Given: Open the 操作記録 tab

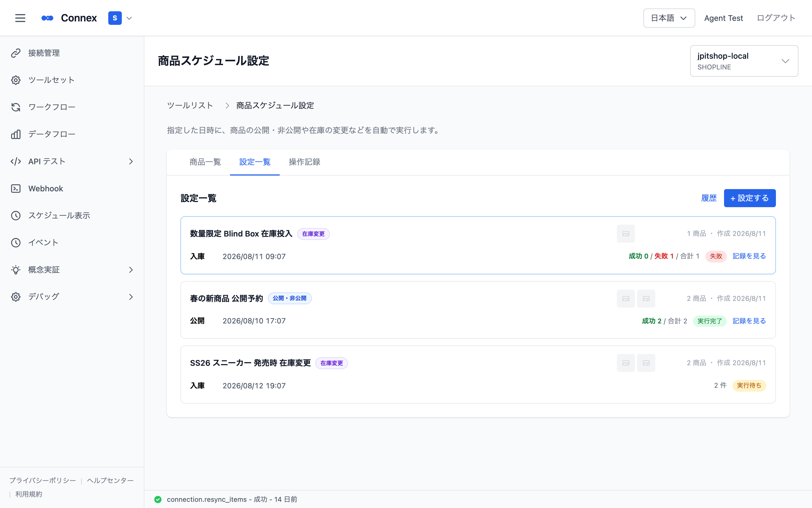Looking at the screenshot, I should (304, 162).
